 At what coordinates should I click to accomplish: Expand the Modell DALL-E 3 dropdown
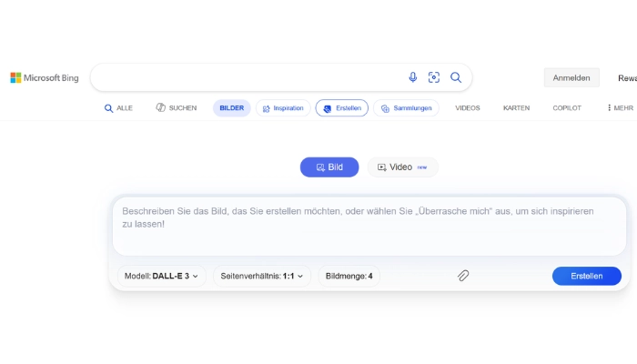(x=162, y=276)
